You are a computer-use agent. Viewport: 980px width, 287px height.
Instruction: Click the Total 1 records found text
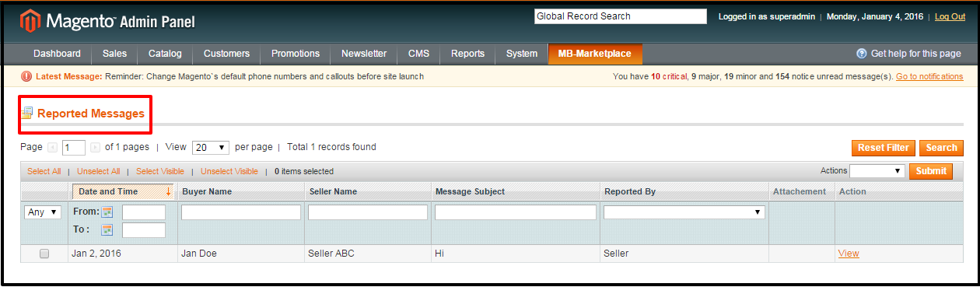click(331, 147)
